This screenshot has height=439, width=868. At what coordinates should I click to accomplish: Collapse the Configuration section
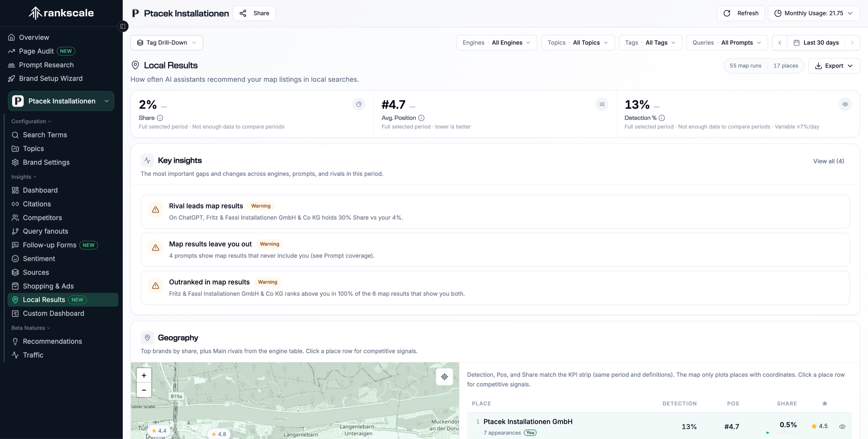(31, 121)
